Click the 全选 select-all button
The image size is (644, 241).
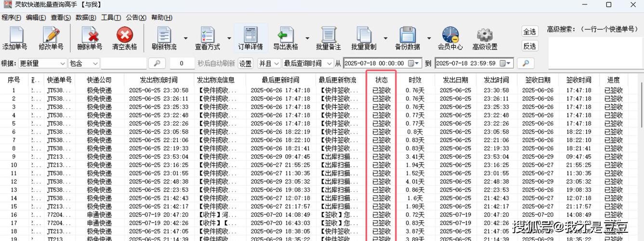pyautogui.click(x=529, y=32)
